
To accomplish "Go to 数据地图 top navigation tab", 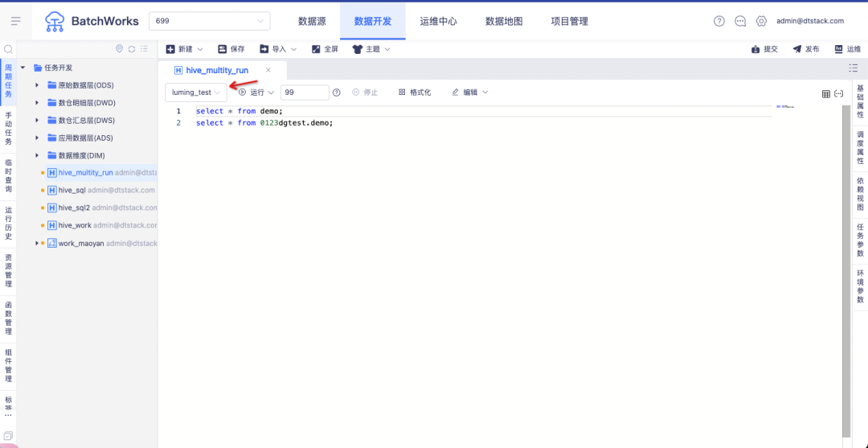I will pyautogui.click(x=504, y=21).
